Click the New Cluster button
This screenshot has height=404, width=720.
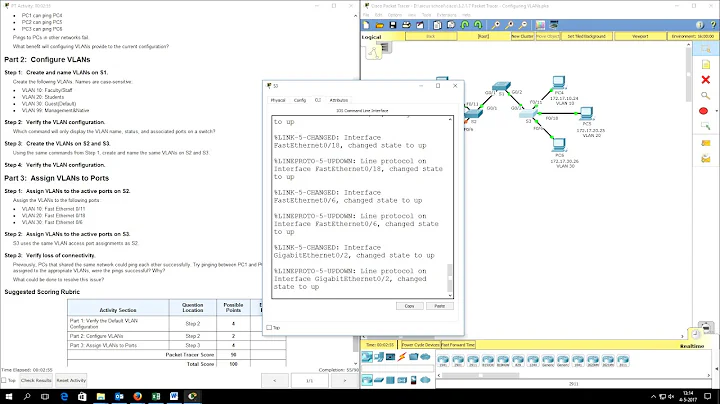523,36
